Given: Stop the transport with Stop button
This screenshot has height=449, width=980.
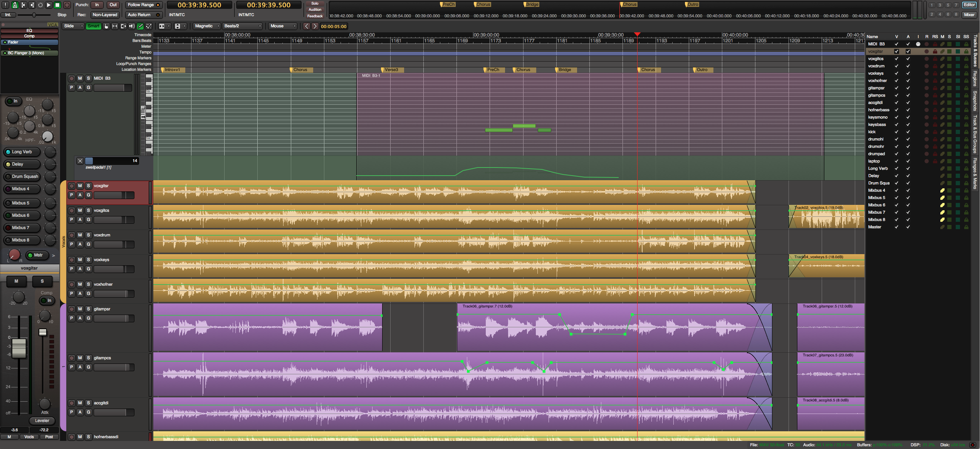Looking at the screenshot, I should pyautogui.click(x=57, y=5).
